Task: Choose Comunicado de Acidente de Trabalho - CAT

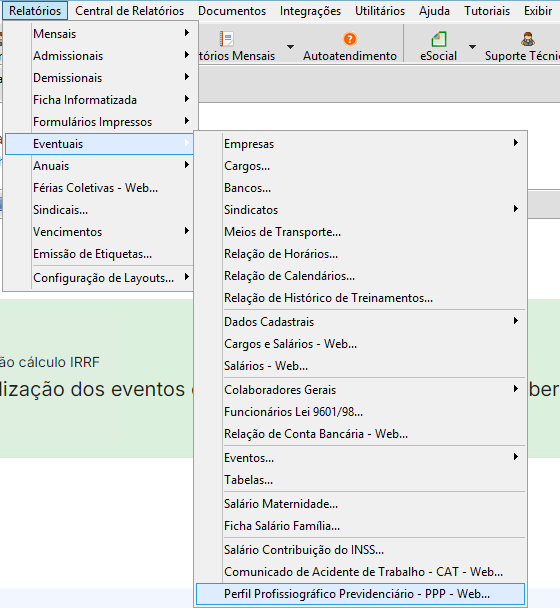Action: point(360,572)
